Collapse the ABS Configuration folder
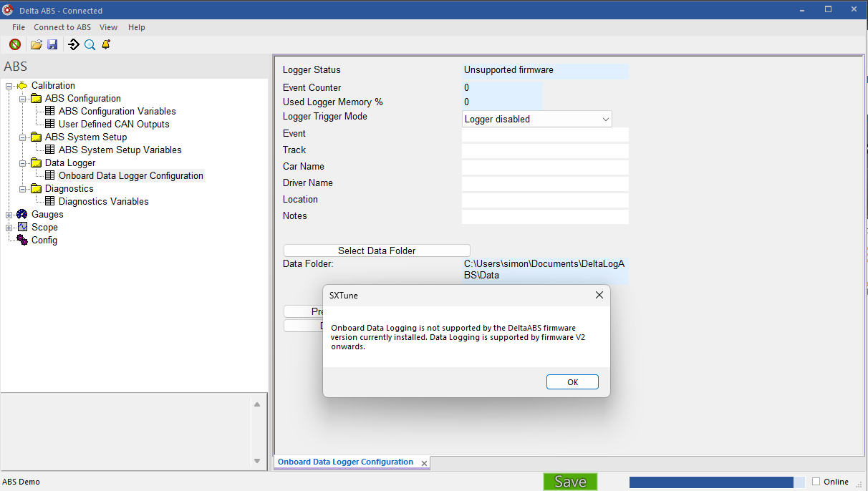Screen dimensions: 868x491 coord(23,99)
